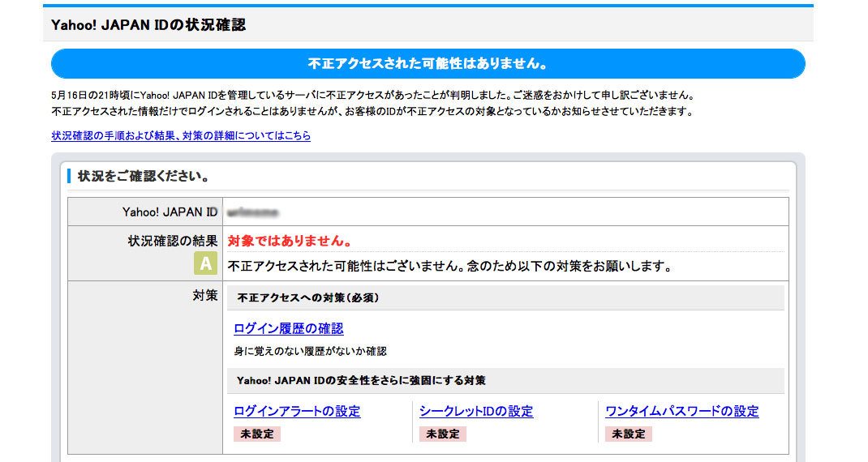Open the 状況確認の手順および結果 details link
The height and width of the screenshot is (462, 868).
(181, 135)
